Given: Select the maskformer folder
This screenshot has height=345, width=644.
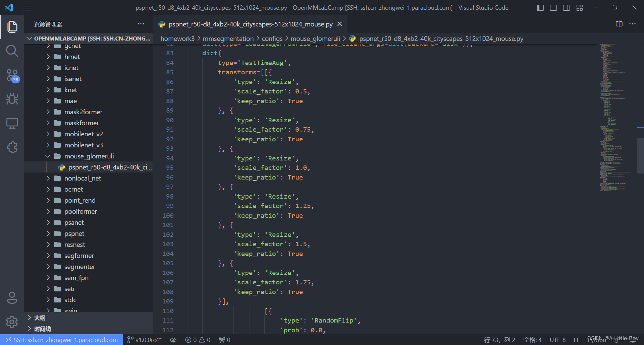Looking at the screenshot, I should click(89, 123).
